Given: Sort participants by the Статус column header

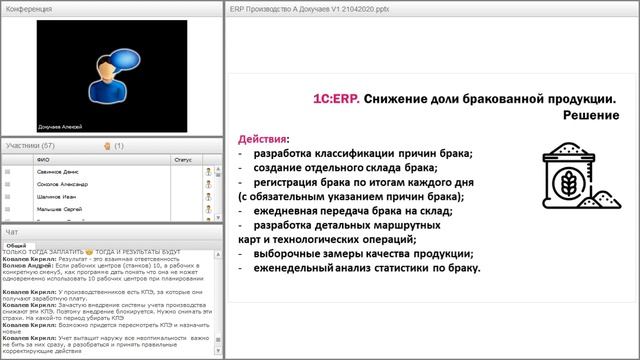Looking at the screenshot, I should pyautogui.click(x=186, y=160).
